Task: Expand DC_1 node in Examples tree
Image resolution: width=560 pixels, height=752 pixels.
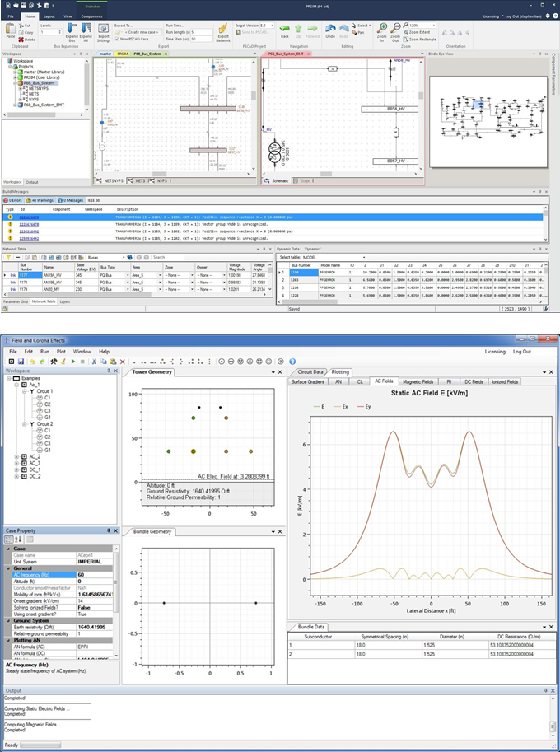Action: [x=16, y=470]
